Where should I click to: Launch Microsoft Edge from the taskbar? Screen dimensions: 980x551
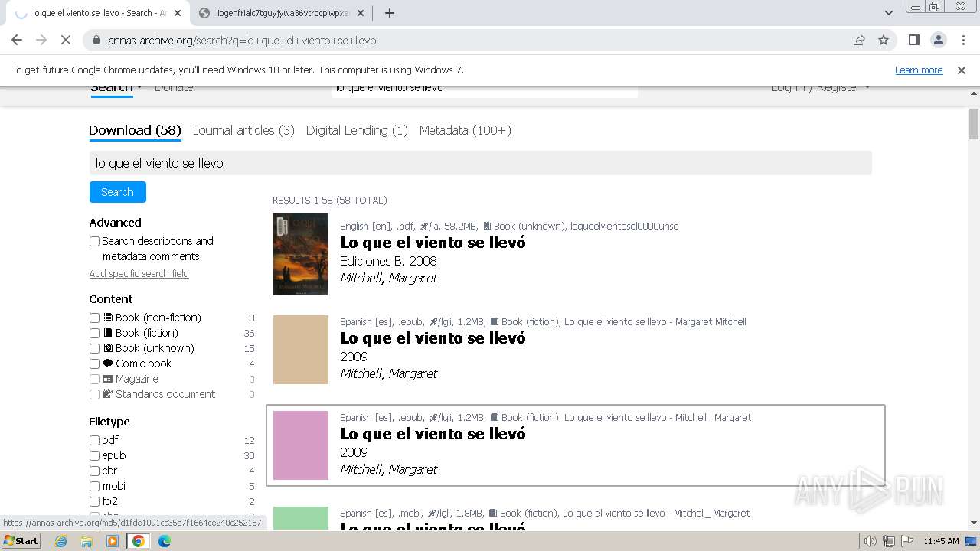click(164, 541)
